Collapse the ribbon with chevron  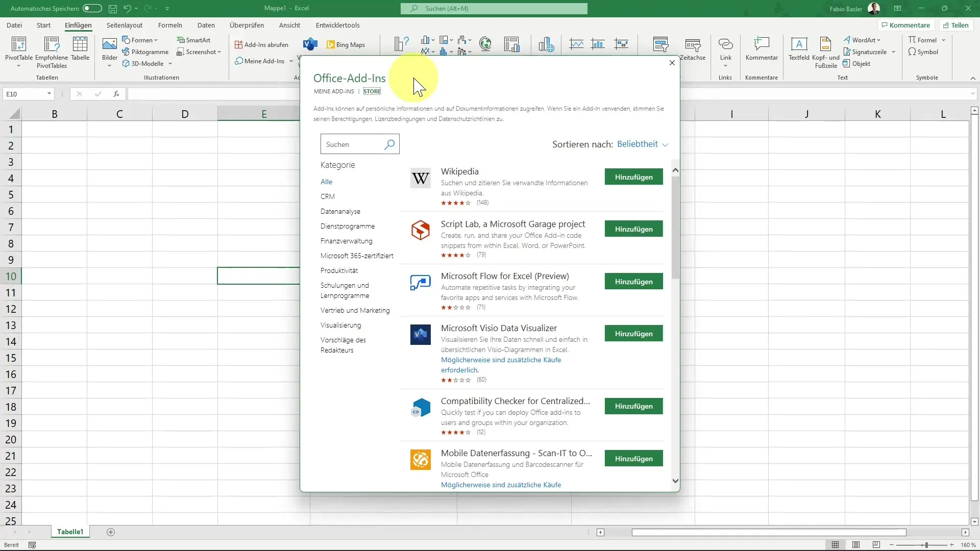click(973, 78)
